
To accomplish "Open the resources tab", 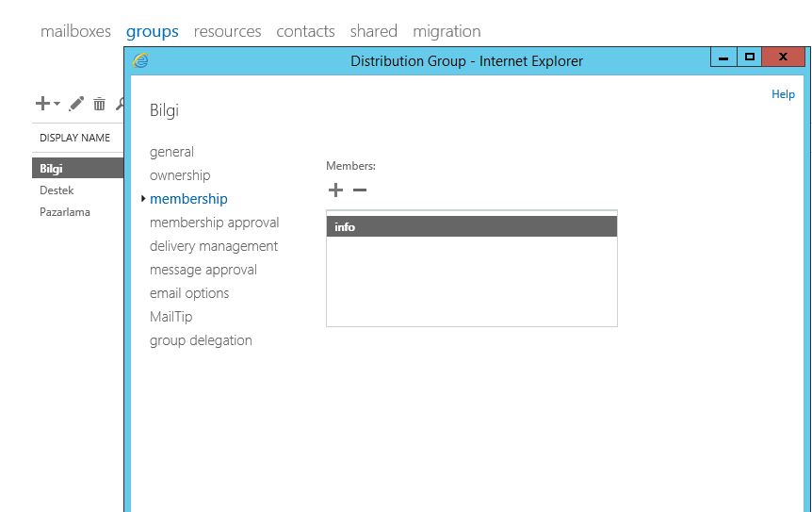I will click(227, 31).
